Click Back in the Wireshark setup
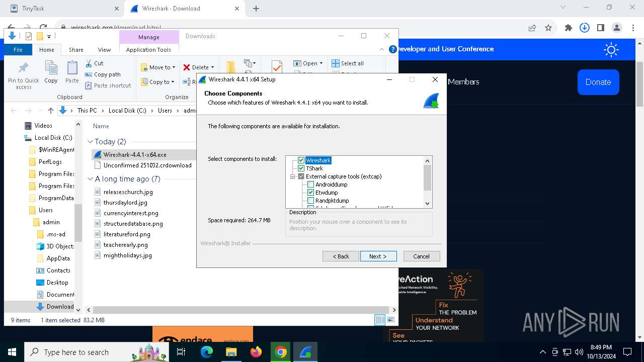The width and height of the screenshot is (644, 362). pyautogui.click(x=341, y=256)
